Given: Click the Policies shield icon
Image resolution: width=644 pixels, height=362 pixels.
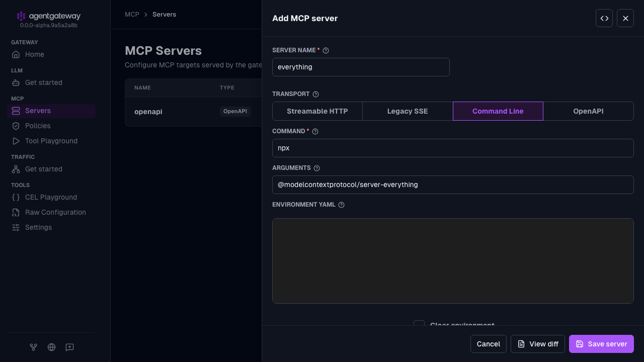Looking at the screenshot, I should (16, 126).
